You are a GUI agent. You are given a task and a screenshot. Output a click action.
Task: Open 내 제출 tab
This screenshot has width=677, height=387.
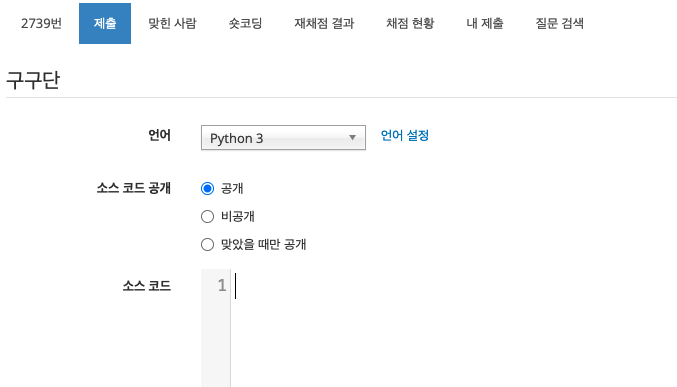point(485,23)
